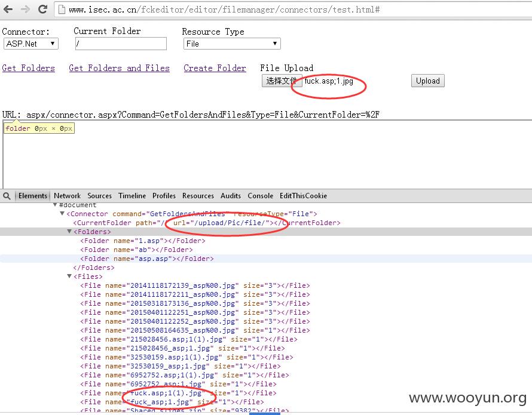Select File 215028456.asp;1(1).jpg row

189,339
